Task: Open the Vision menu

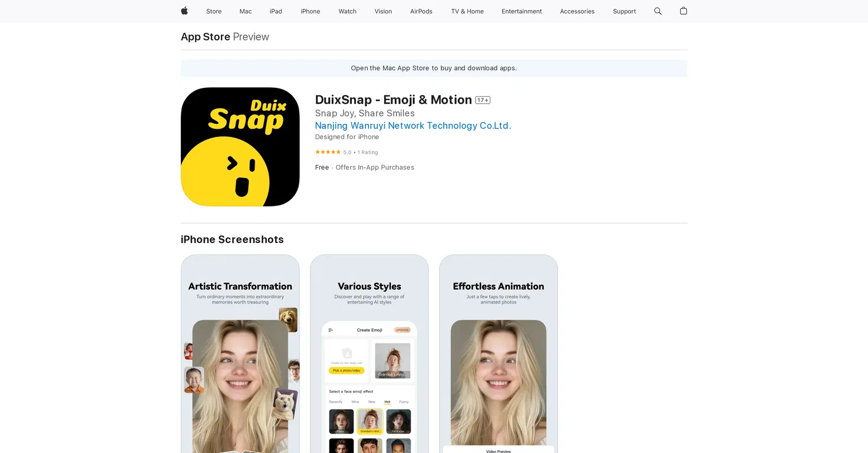Action: click(383, 11)
